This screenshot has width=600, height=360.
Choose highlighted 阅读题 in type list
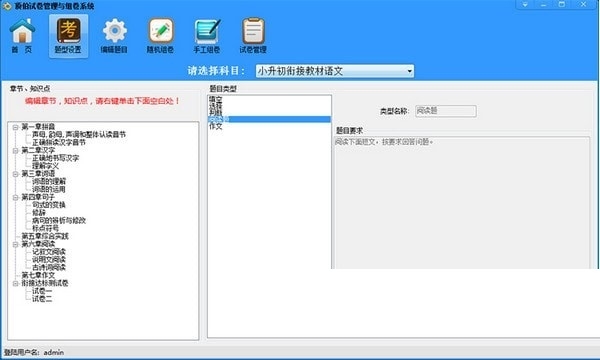(x=269, y=119)
